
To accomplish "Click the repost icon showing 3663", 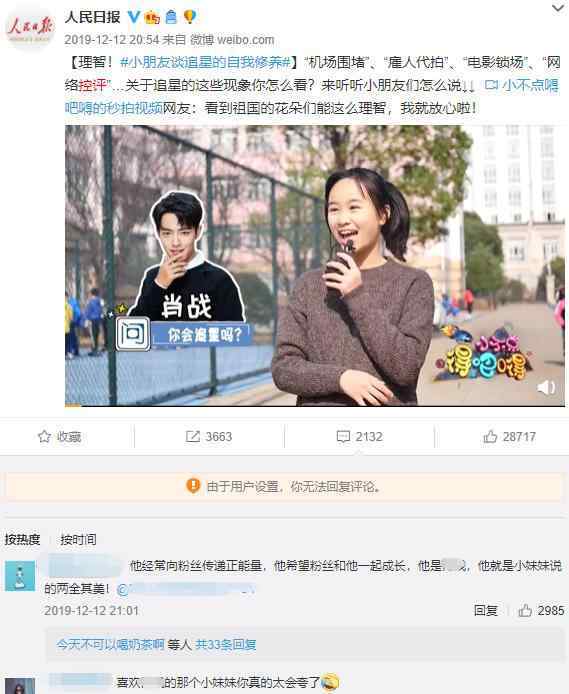I will pyautogui.click(x=192, y=437).
